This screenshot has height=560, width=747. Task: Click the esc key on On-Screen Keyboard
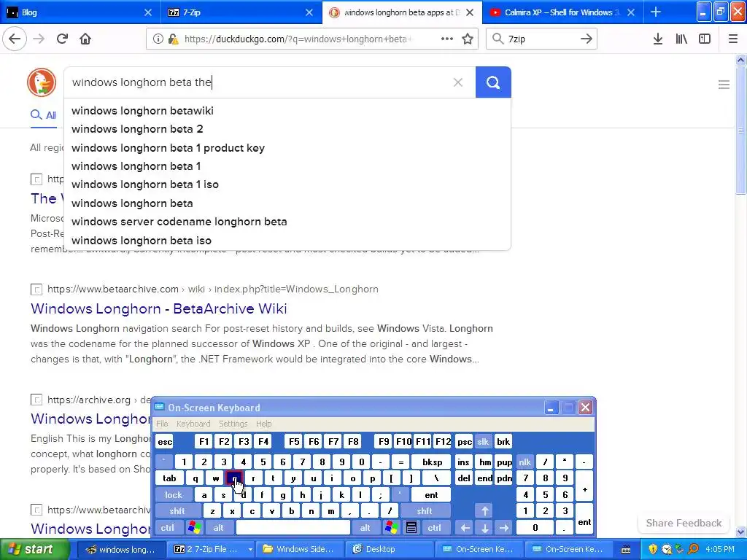pyautogui.click(x=165, y=441)
